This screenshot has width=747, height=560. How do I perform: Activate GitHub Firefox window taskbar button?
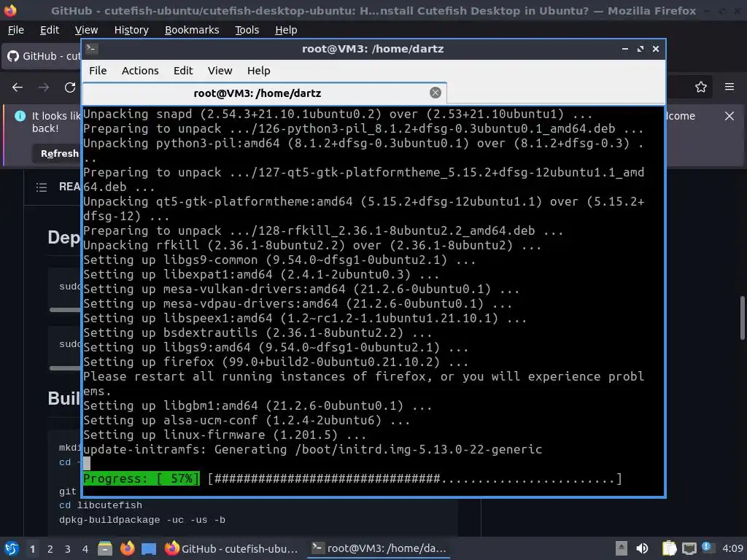[x=232, y=548]
